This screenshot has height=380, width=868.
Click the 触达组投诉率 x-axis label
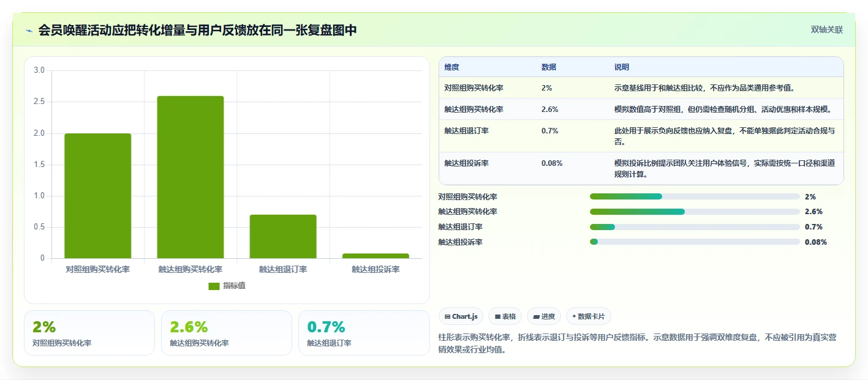pyautogui.click(x=376, y=269)
